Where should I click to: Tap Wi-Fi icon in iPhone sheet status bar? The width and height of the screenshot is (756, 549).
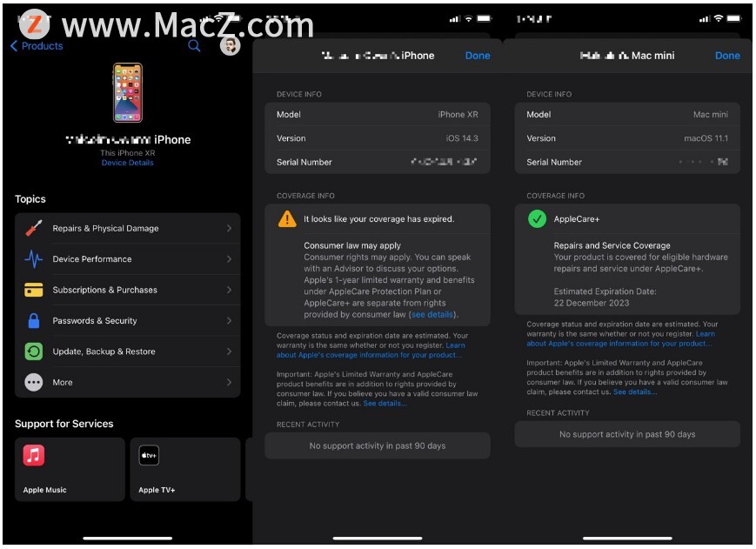(x=469, y=18)
